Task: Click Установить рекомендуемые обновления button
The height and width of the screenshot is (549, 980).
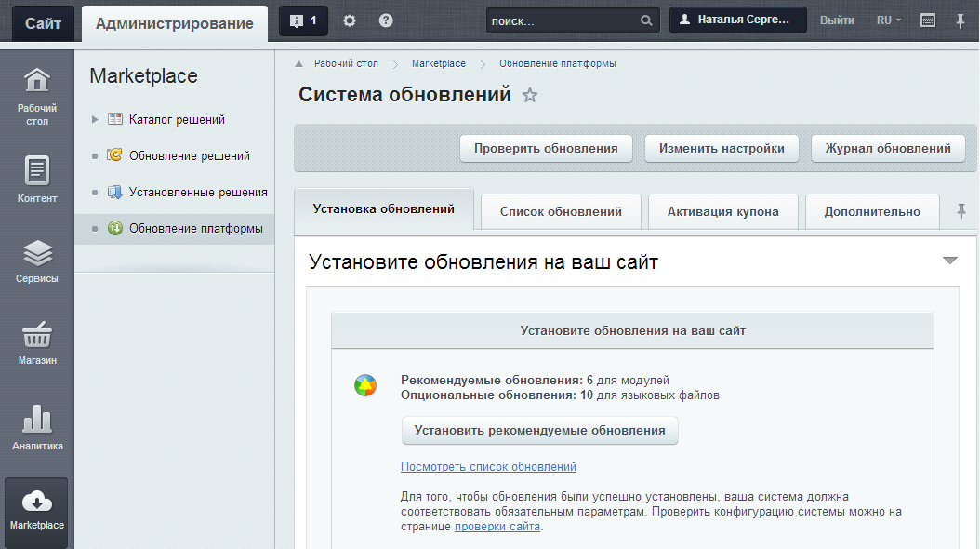Action: click(x=539, y=430)
